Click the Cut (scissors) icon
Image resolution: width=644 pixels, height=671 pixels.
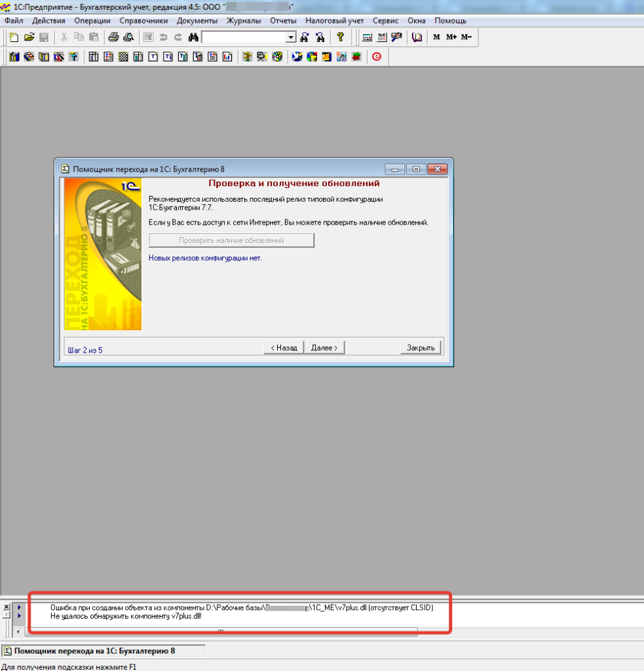click(64, 37)
